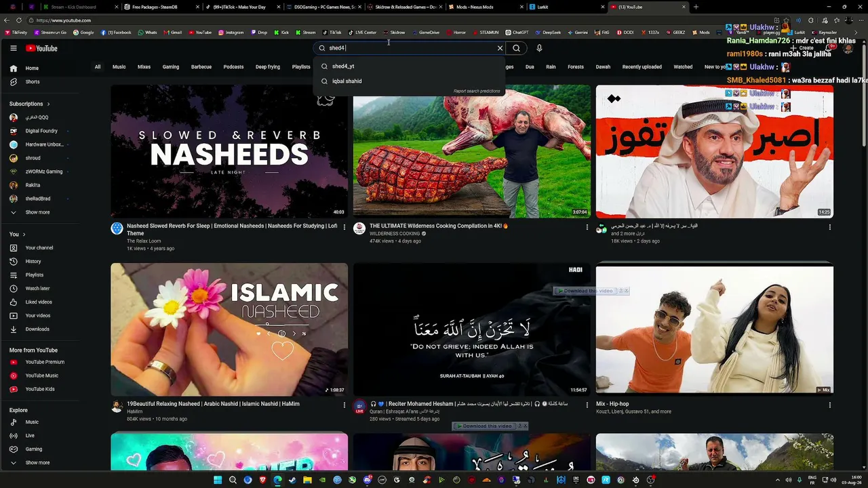
Task: Expand the Subscriptions section header
Action: pyautogui.click(x=30, y=104)
